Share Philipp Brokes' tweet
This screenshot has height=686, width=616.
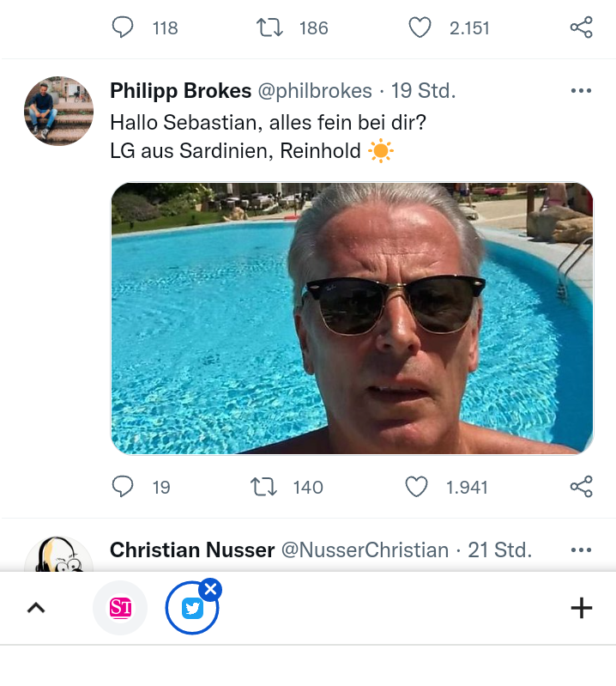pyautogui.click(x=581, y=487)
